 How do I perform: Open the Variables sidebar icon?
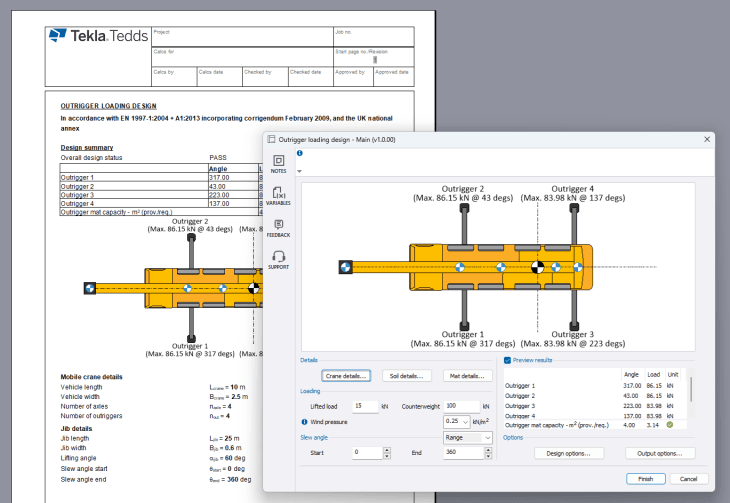coord(278,196)
